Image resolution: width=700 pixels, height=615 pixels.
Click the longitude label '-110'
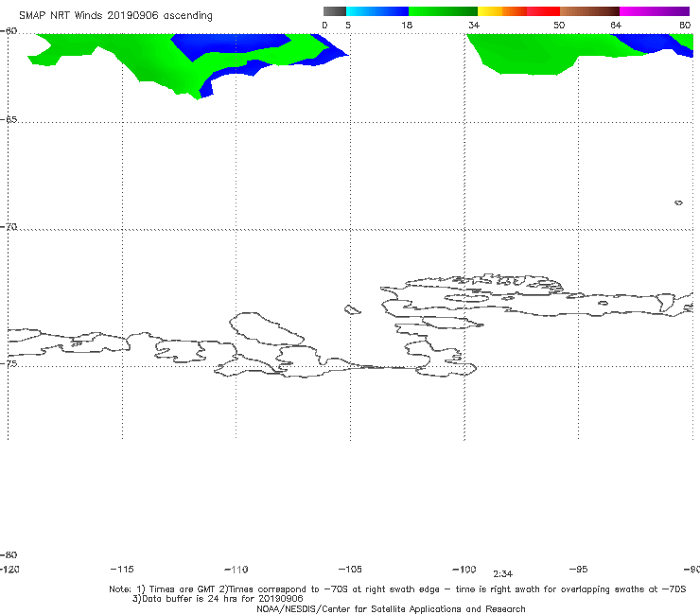tap(236, 570)
